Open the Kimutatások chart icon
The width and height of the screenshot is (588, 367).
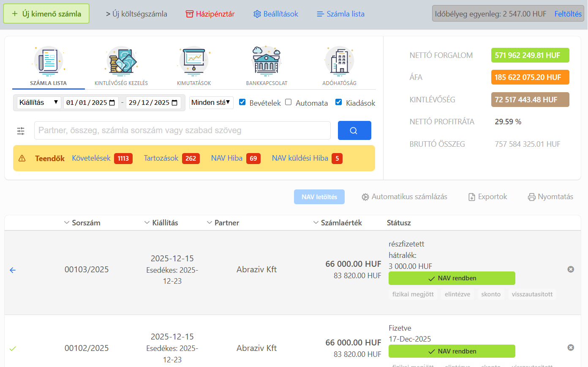click(194, 61)
